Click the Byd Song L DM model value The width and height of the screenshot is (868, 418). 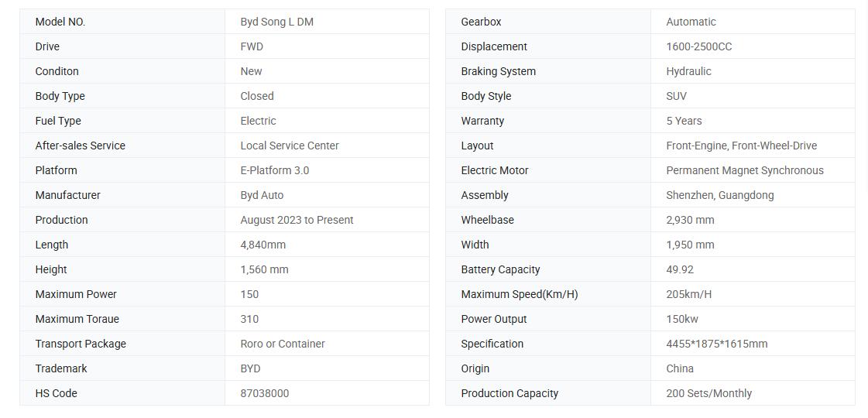click(x=276, y=22)
